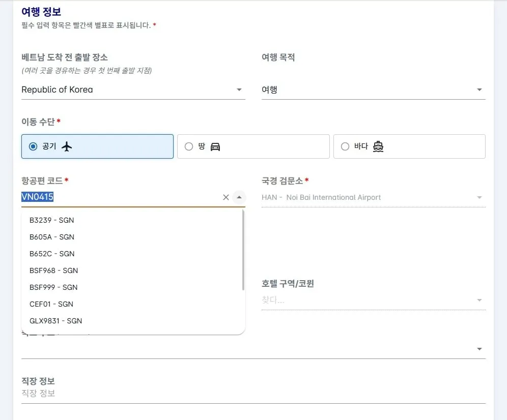507x420 pixels.
Task: Clear the flight code with the X icon
Action: click(226, 197)
